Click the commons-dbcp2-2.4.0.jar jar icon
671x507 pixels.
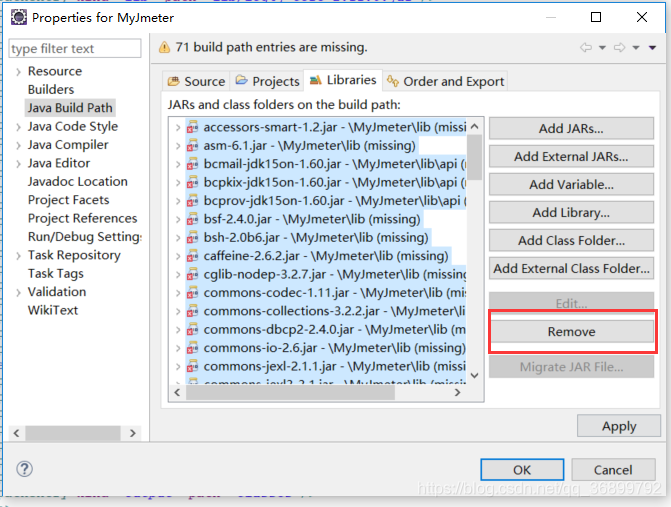point(193,329)
